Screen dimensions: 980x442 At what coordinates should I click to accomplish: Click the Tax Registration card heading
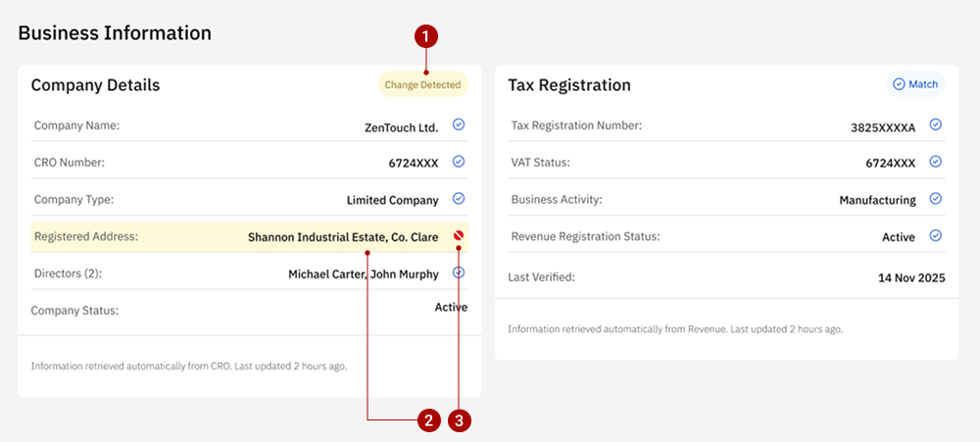coord(569,85)
